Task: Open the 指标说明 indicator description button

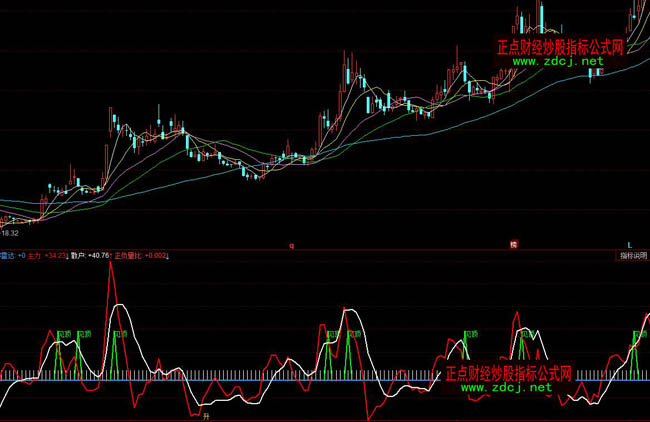Action: [x=627, y=256]
